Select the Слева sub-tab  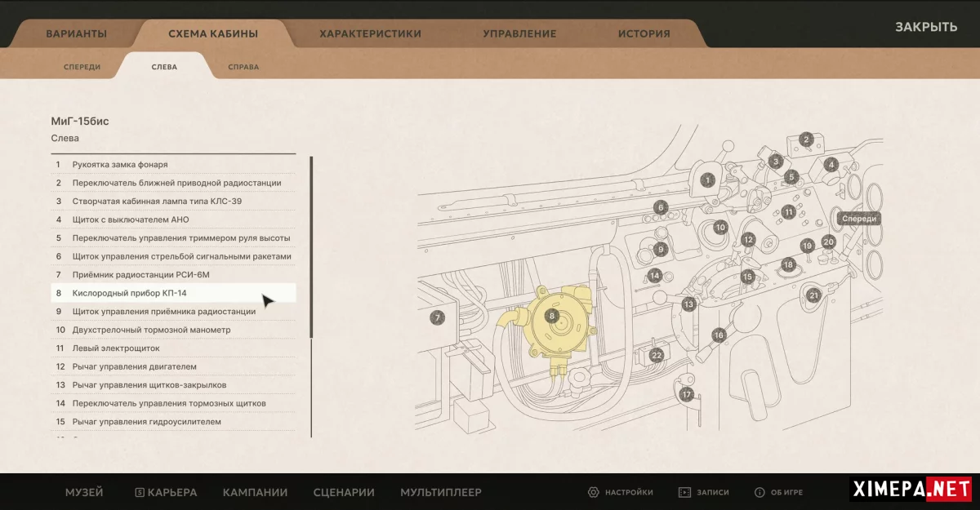click(164, 67)
